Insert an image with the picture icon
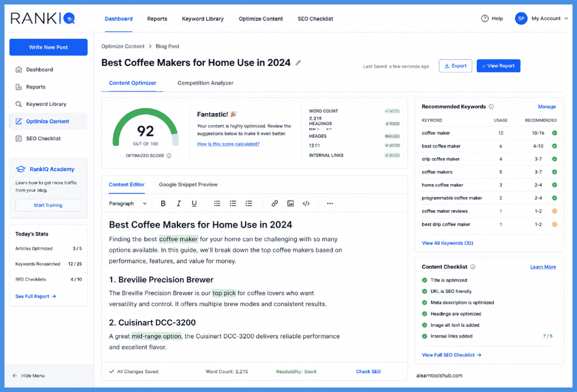This screenshot has height=392, width=577. (290, 203)
